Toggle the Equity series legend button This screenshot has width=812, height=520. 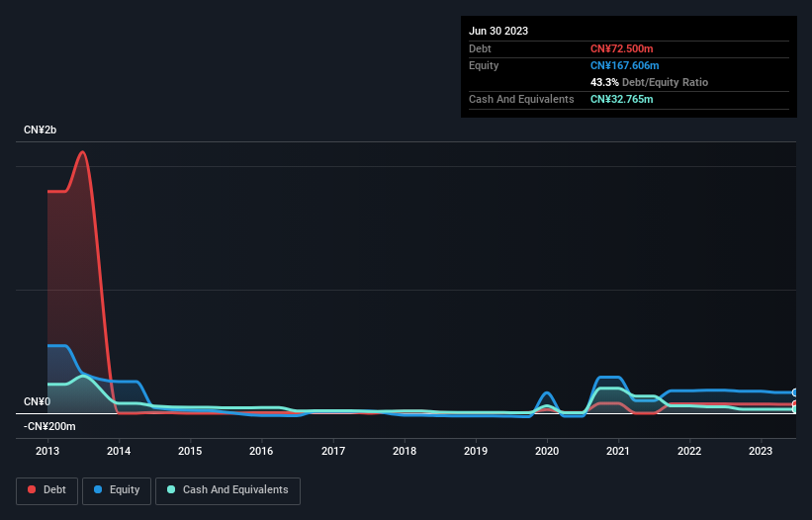pyautogui.click(x=117, y=490)
